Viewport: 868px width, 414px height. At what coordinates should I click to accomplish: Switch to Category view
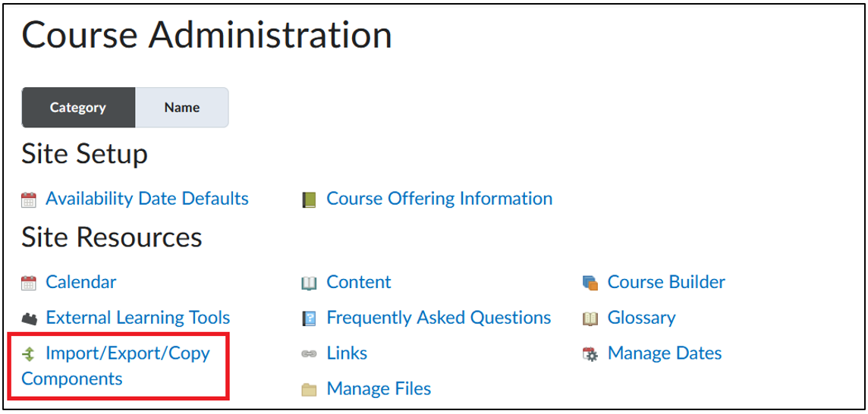tap(78, 108)
